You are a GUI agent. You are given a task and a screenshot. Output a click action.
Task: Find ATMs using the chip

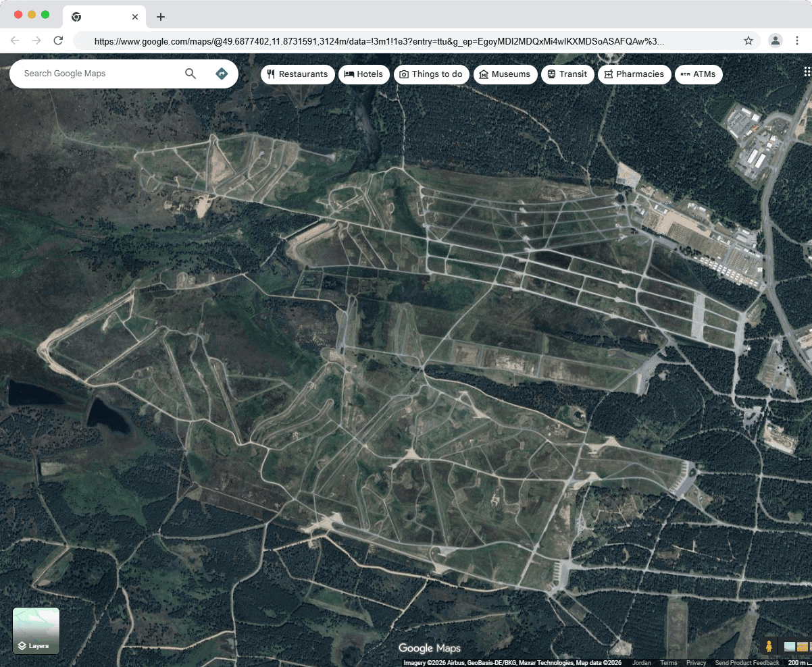coord(698,74)
